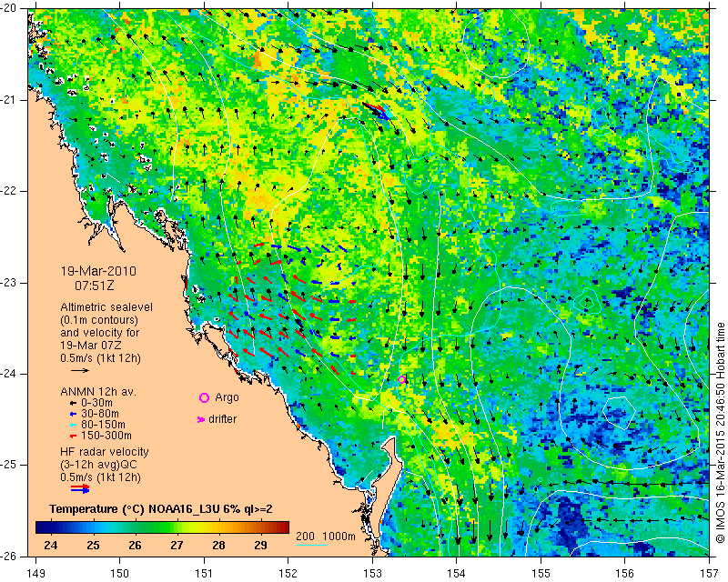Click the latitude axis label -22

[x=8, y=191]
